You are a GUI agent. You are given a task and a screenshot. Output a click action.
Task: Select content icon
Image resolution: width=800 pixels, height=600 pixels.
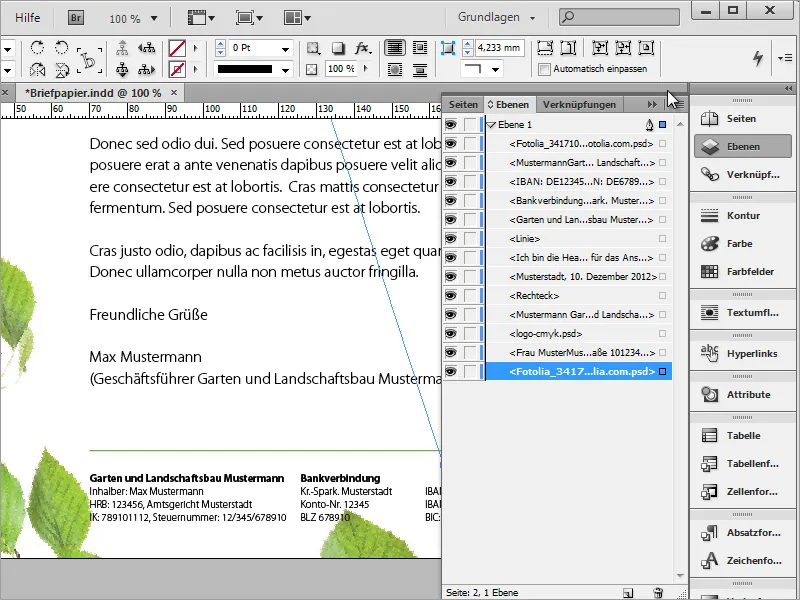click(122, 69)
